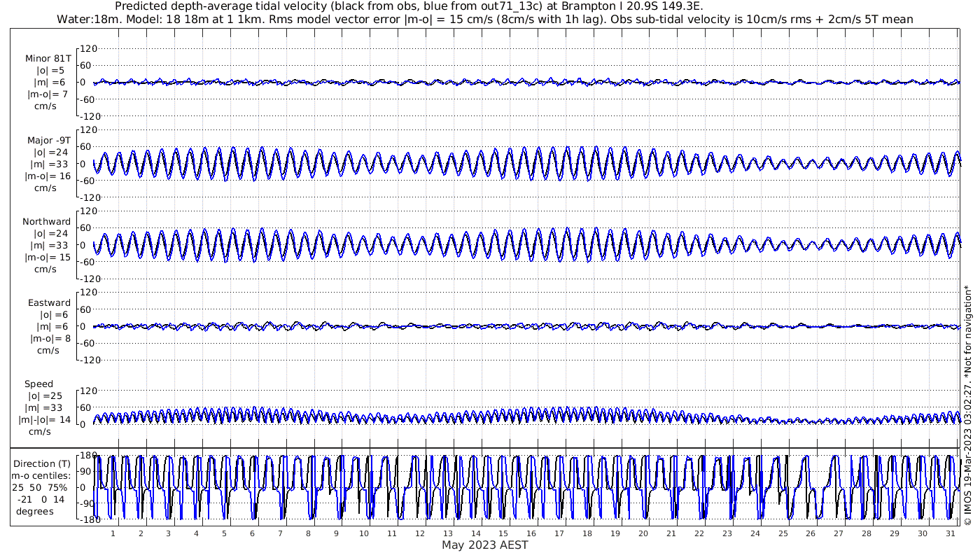Click the 'm-o centiles:' label
This screenshot has height=560, width=980.
pos(41,475)
